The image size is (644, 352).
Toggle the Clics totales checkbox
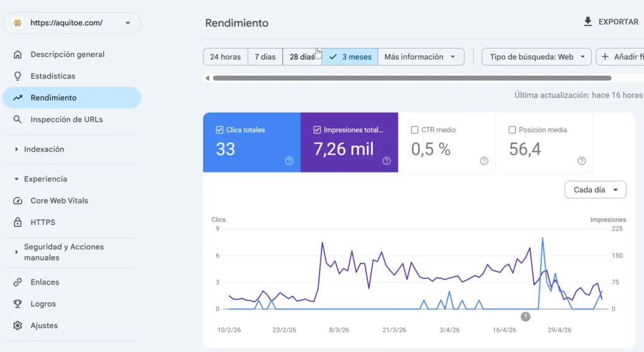click(x=219, y=130)
